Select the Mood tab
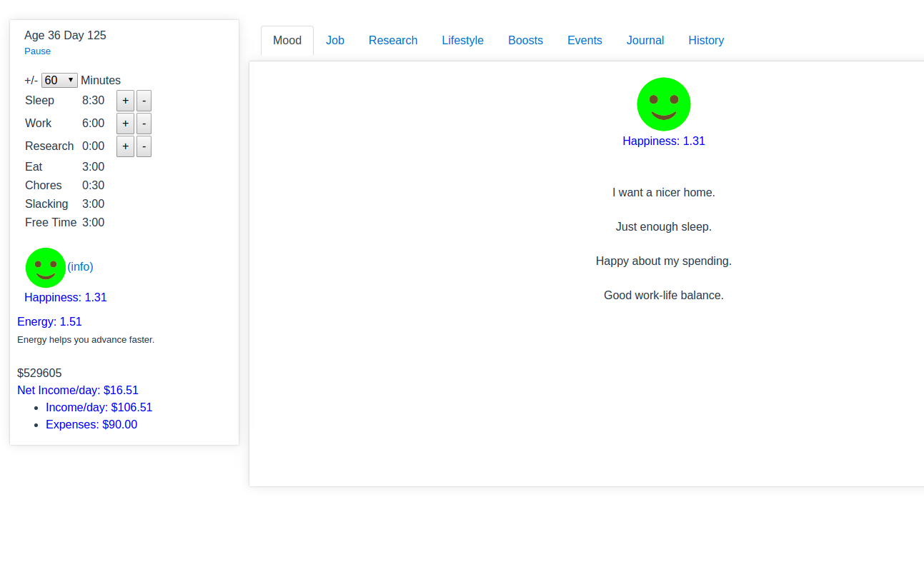 click(x=287, y=41)
